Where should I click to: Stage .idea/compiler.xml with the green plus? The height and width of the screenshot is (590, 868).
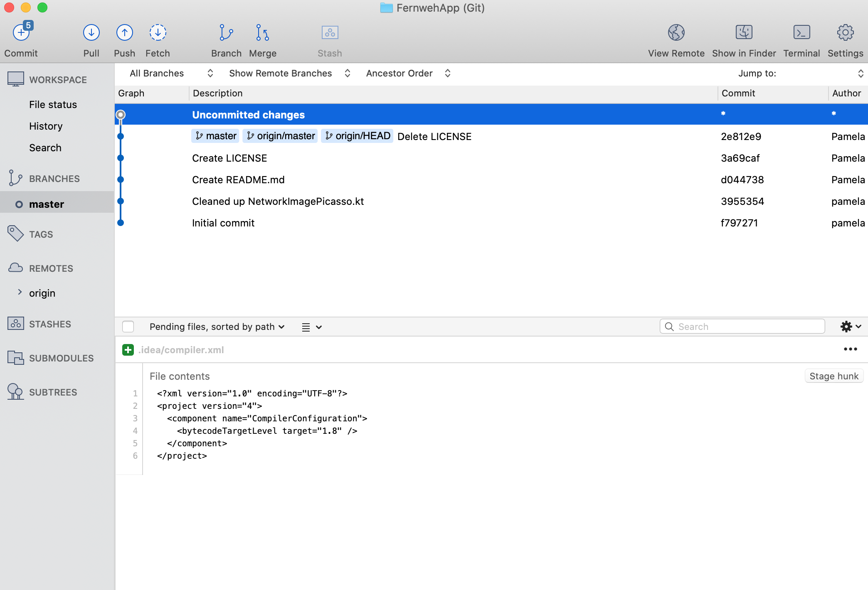click(x=128, y=350)
